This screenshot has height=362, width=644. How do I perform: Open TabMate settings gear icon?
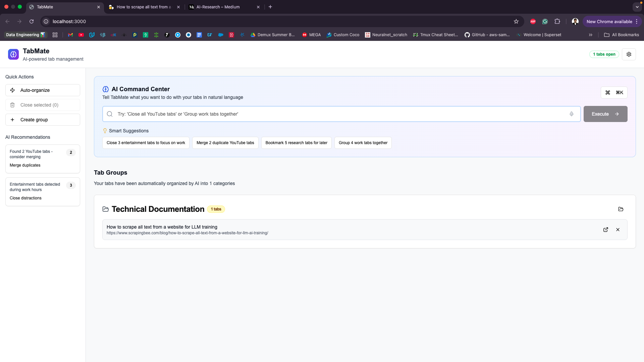[x=629, y=54]
